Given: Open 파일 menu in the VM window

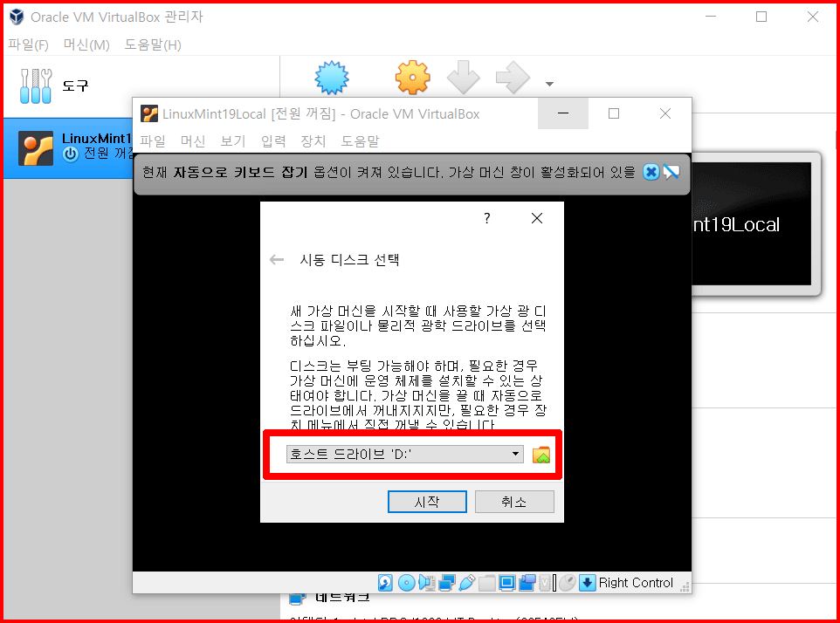Looking at the screenshot, I should 153,140.
